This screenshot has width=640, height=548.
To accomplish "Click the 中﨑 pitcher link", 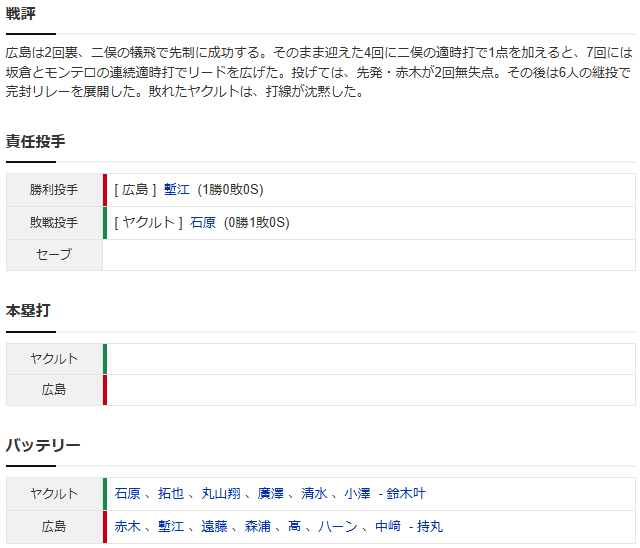I will (388, 526).
